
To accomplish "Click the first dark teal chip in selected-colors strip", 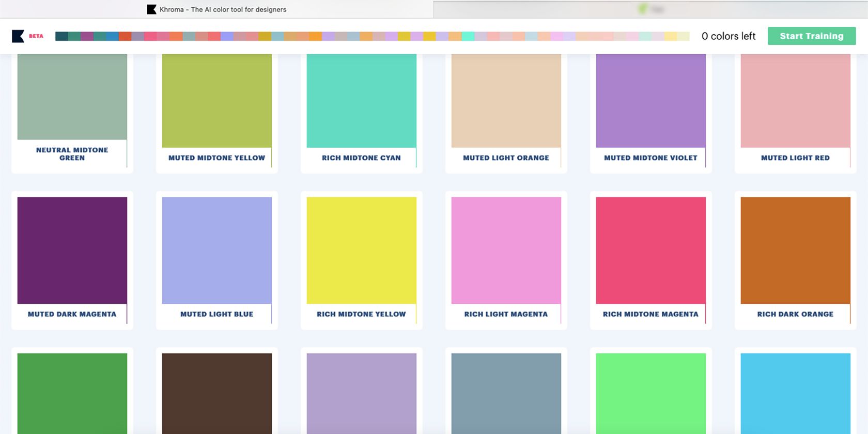I will click(x=61, y=36).
